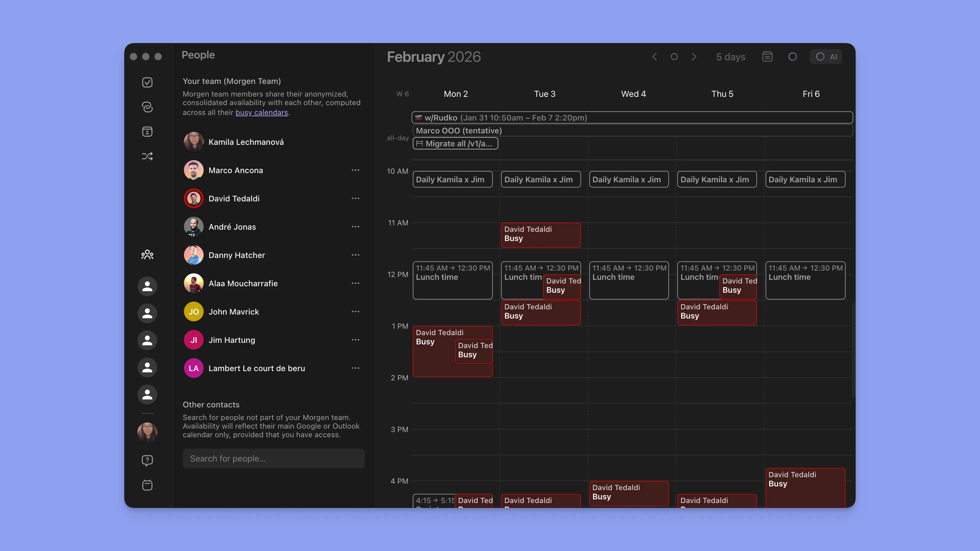980x551 pixels.
Task: Follow the busy calendars link
Action: [x=262, y=113]
